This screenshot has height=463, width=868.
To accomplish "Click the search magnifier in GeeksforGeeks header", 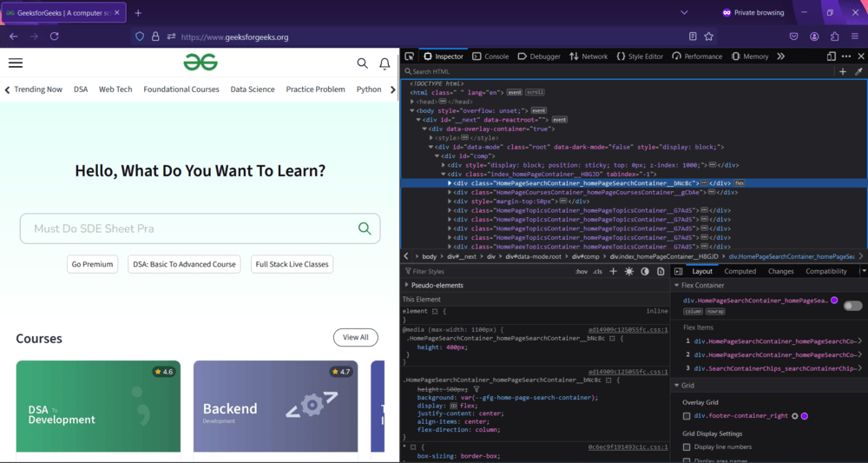I will point(362,63).
